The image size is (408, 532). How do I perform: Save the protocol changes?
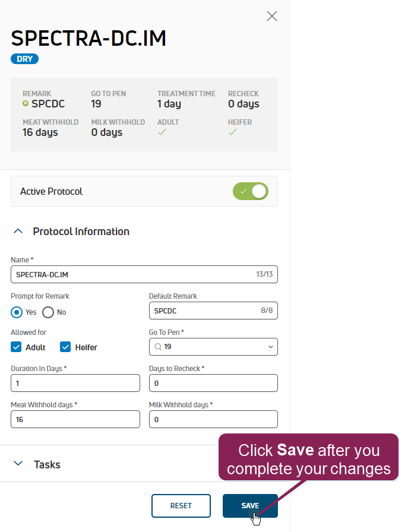pos(250,506)
